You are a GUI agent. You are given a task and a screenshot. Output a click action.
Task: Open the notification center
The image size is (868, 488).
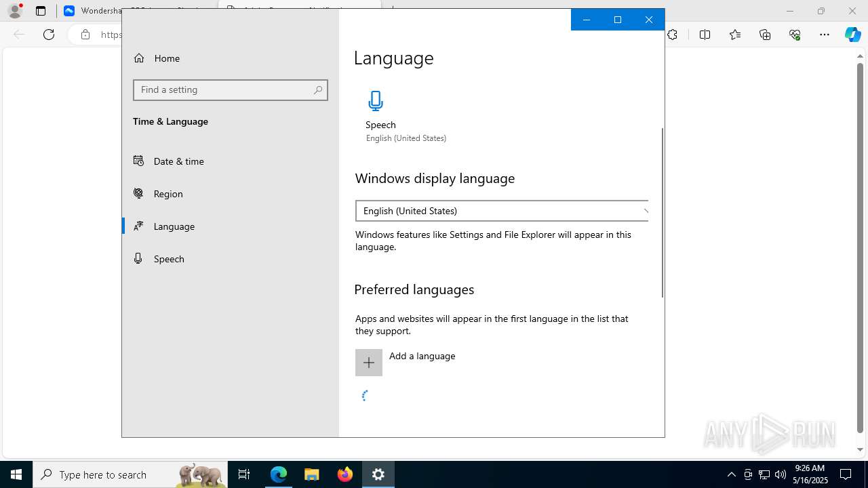point(846,474)
